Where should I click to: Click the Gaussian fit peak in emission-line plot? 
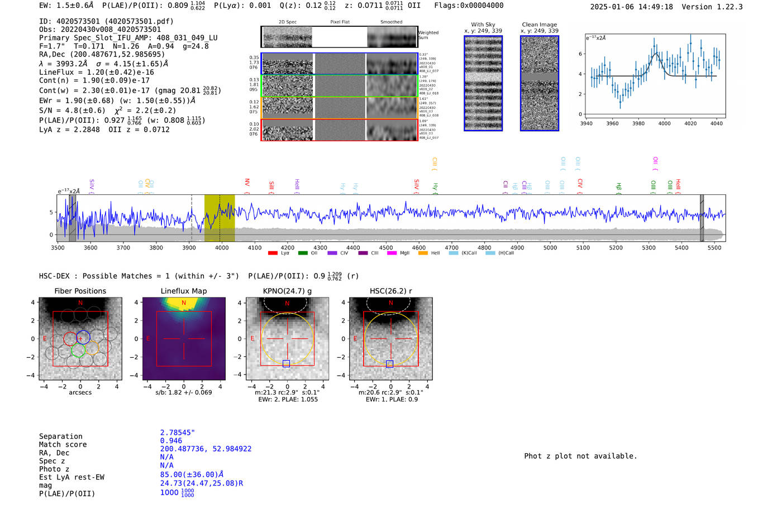656,54
